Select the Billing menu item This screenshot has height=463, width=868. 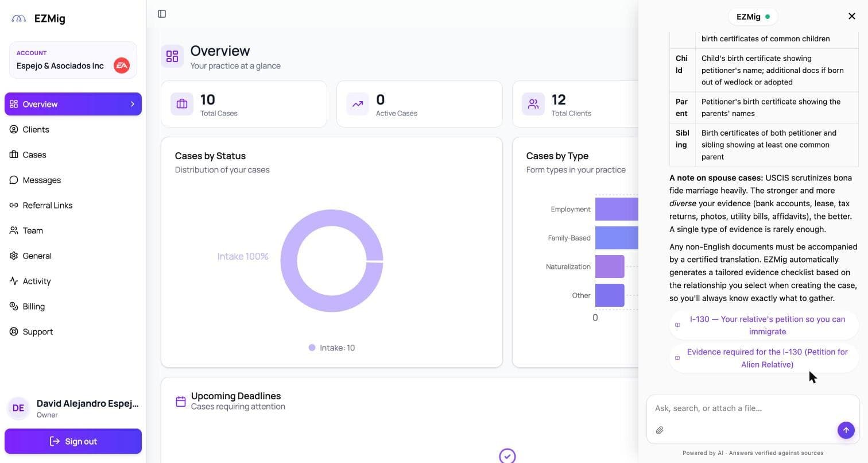(x=73, y=306)
